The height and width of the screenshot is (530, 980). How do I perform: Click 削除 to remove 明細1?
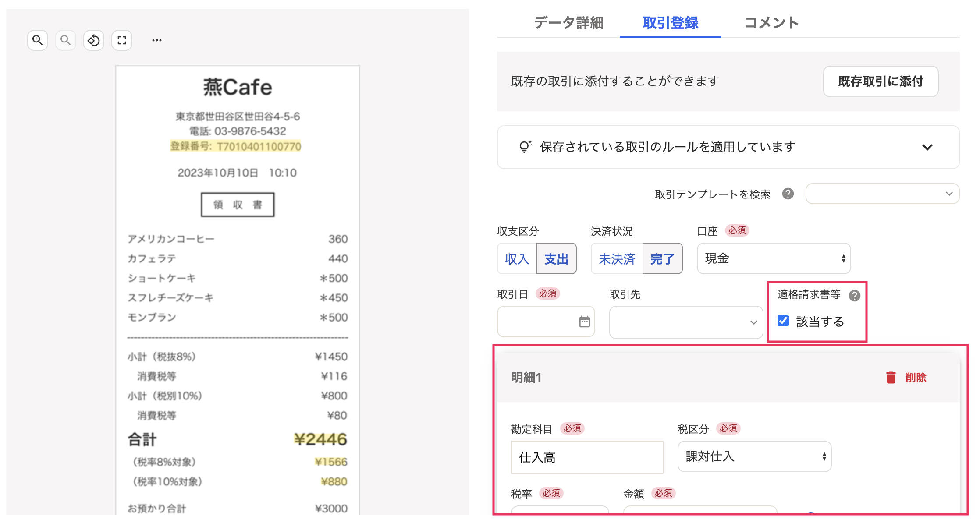916,378
